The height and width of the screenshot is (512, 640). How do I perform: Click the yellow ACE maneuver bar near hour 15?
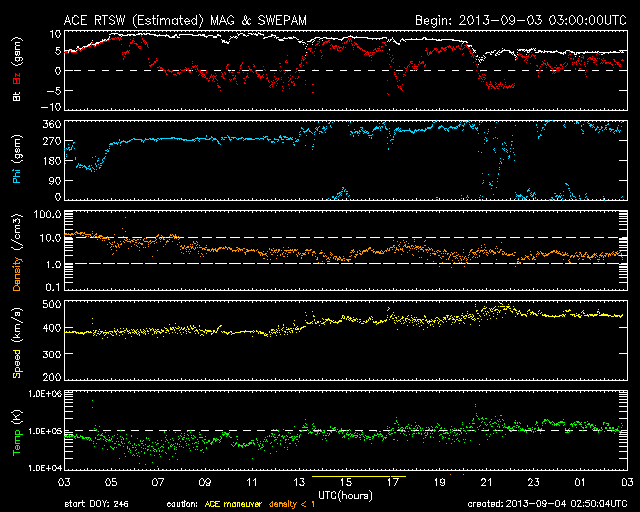click(x=359, y=476)
